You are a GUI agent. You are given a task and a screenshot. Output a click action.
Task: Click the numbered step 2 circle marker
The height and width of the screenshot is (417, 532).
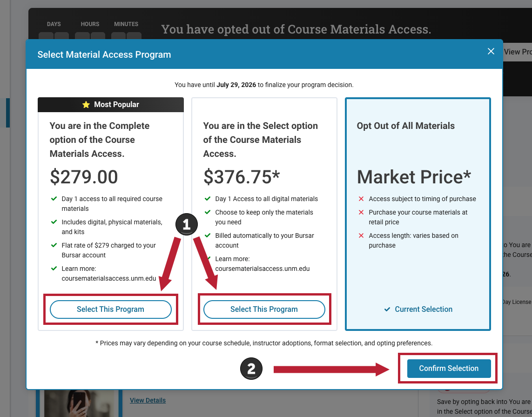point(251,369)
